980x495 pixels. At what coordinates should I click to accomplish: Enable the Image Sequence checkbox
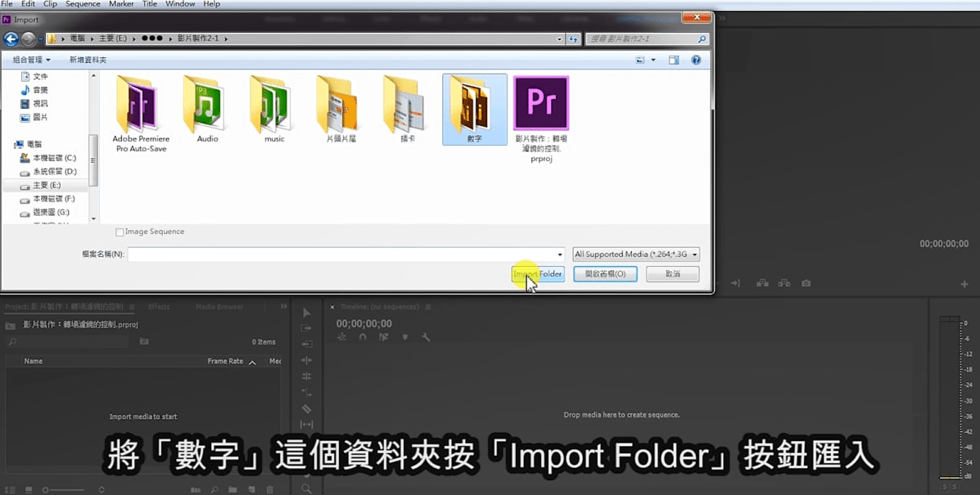[x=120, y=232]
